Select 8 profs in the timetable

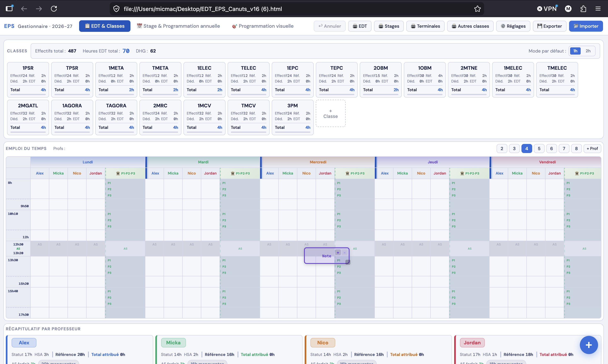point(576,148)
